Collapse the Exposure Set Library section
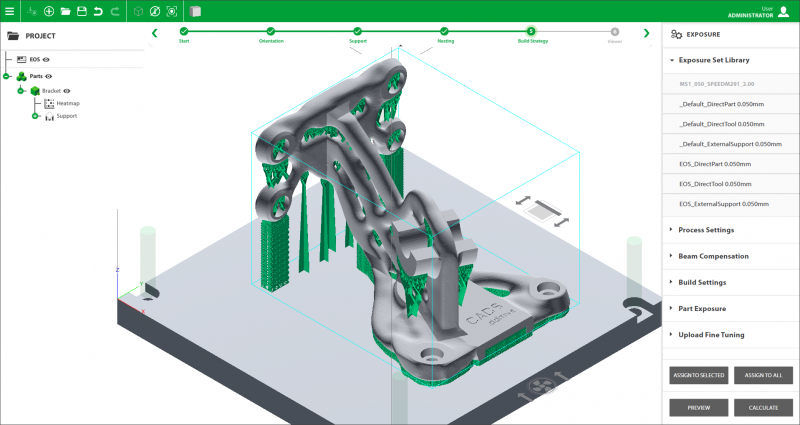This screenshot has width=800, height=425. coord(713,60)
